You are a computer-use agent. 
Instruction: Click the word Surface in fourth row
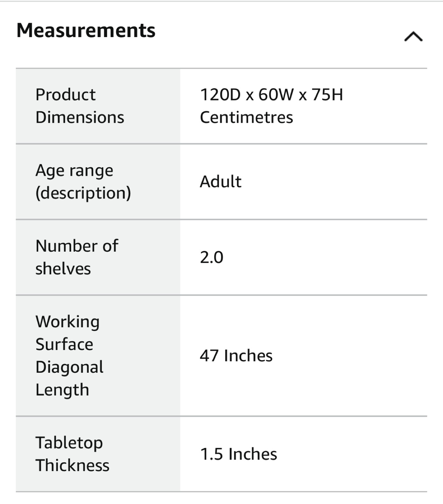click(x=64, y=344)
